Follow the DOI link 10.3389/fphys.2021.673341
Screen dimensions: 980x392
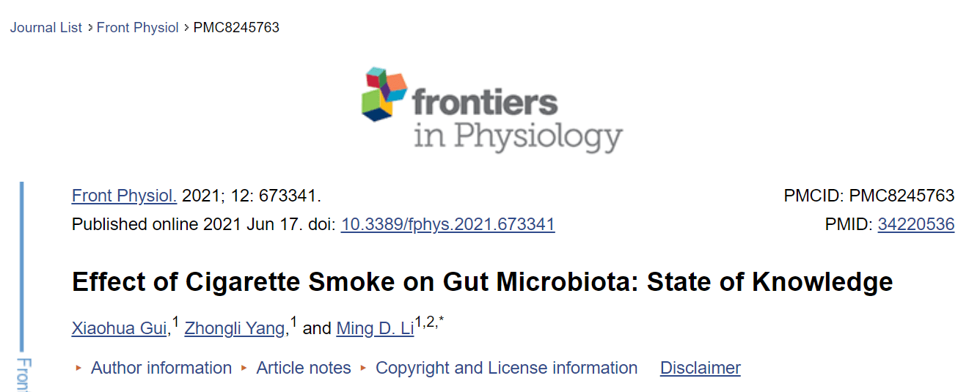(x=447, y=224)
